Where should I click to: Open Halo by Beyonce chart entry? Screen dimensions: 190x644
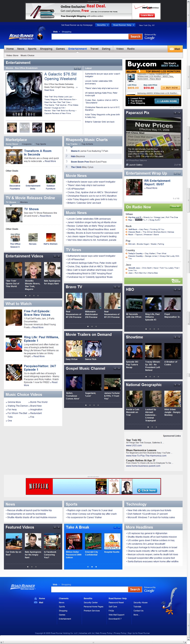tap(78, 156)
